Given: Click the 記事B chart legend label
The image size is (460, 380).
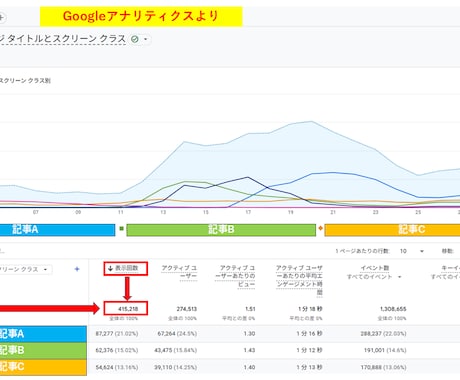Looking at the screenshot, I should (x=221, y=230).
